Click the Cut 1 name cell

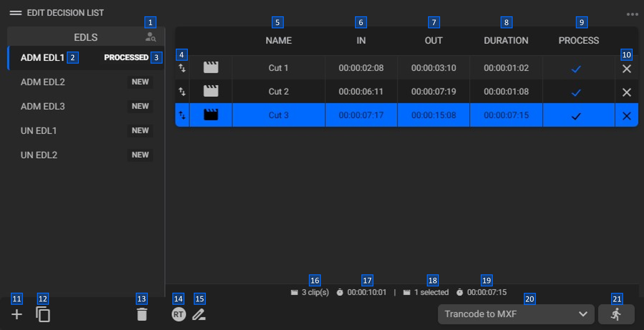click(279, 68)
